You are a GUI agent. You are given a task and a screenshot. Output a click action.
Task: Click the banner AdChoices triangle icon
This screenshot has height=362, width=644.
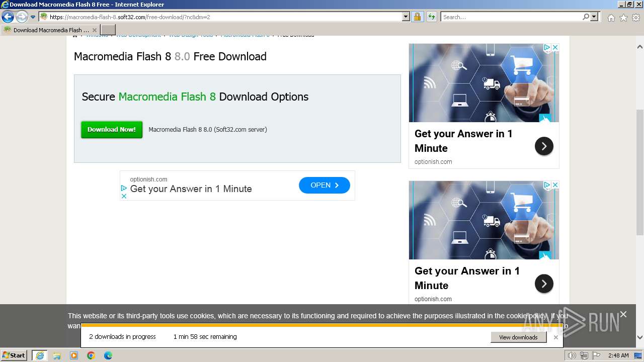pos(124,188)
